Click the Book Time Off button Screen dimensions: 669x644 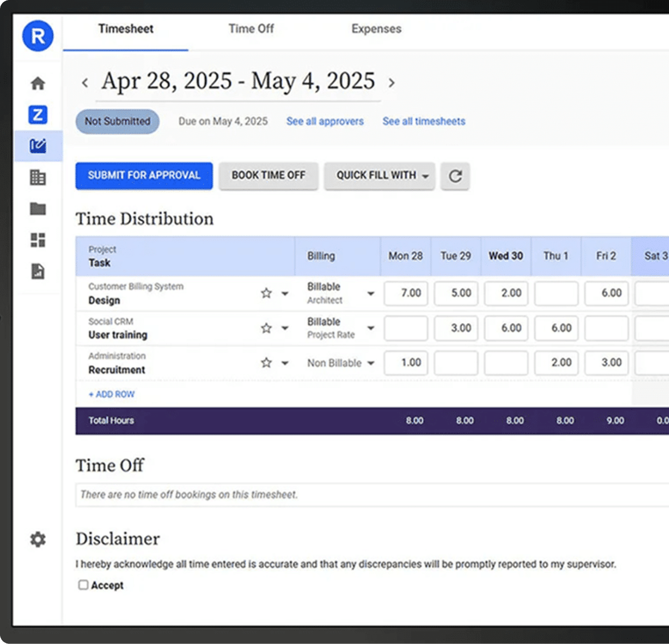269,176
